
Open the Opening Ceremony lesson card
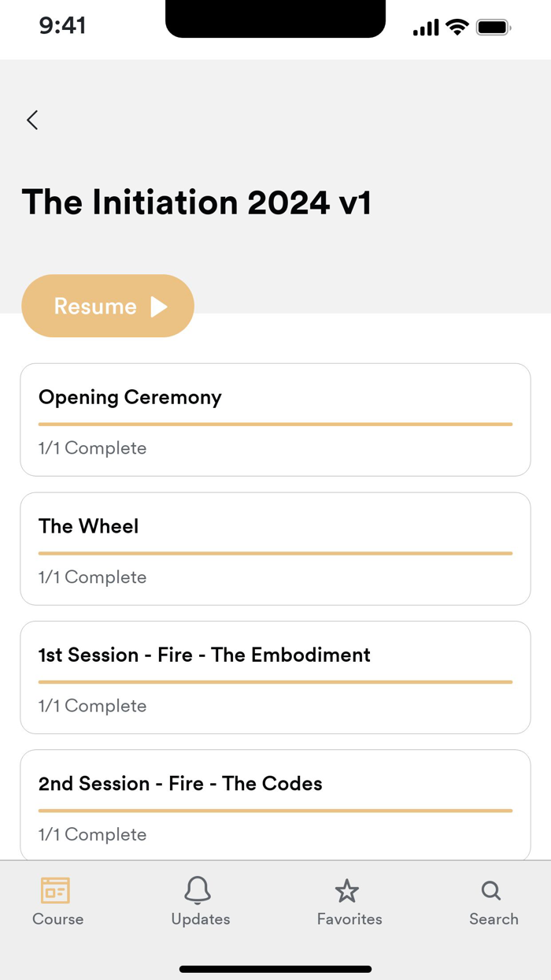pos(275,420)
